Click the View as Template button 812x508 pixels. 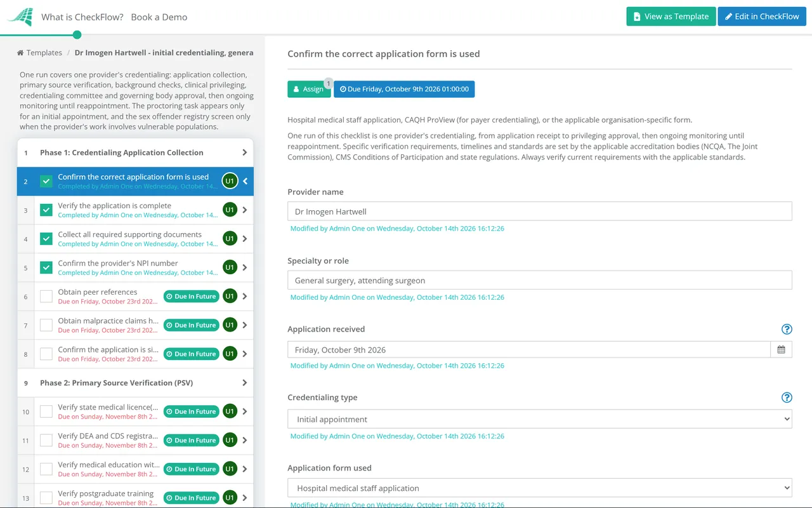671,17
